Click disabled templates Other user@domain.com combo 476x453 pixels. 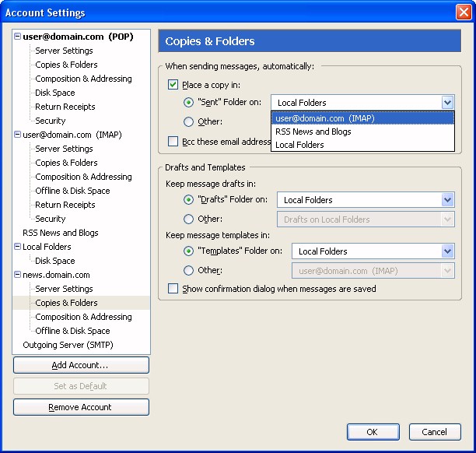click(373, 270)
